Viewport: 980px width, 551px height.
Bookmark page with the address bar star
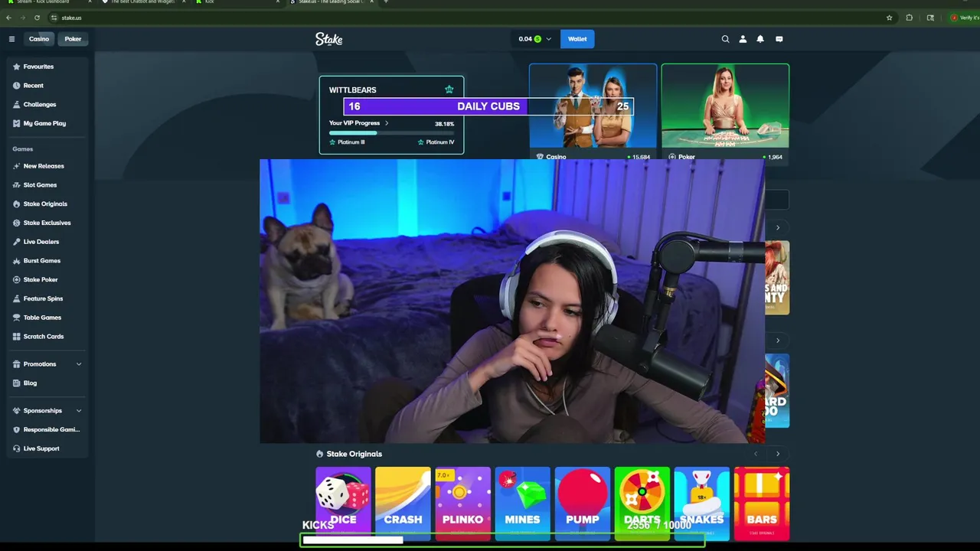889,18
